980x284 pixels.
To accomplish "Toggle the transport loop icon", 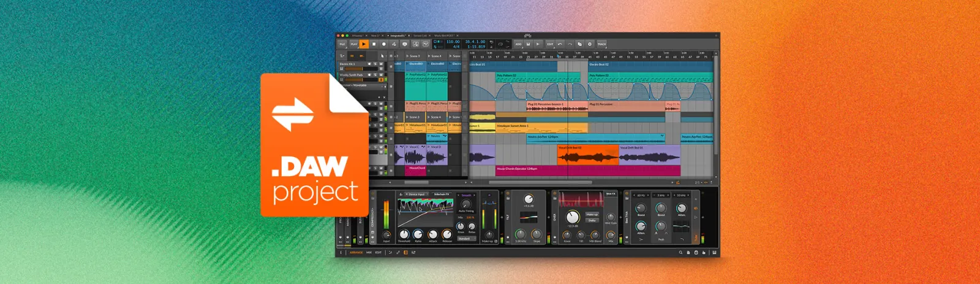I will point(500,44).
